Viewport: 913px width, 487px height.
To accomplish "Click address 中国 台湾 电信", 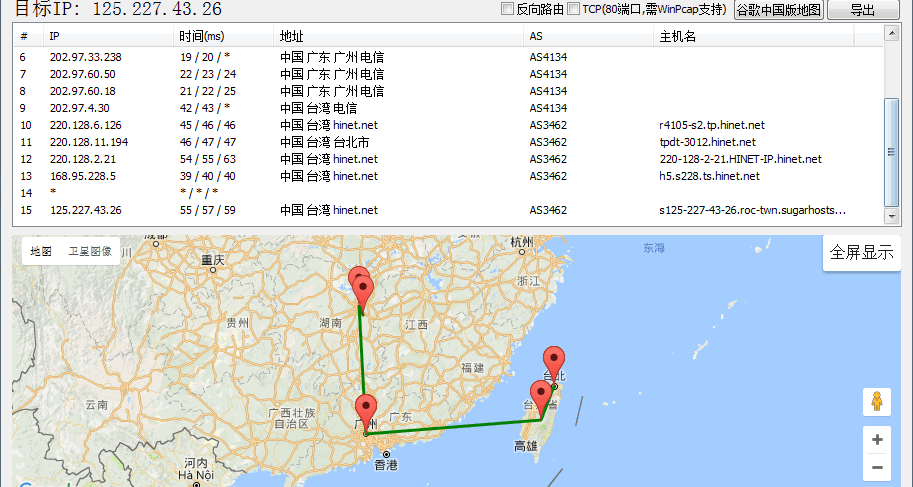I will point(319,108).
